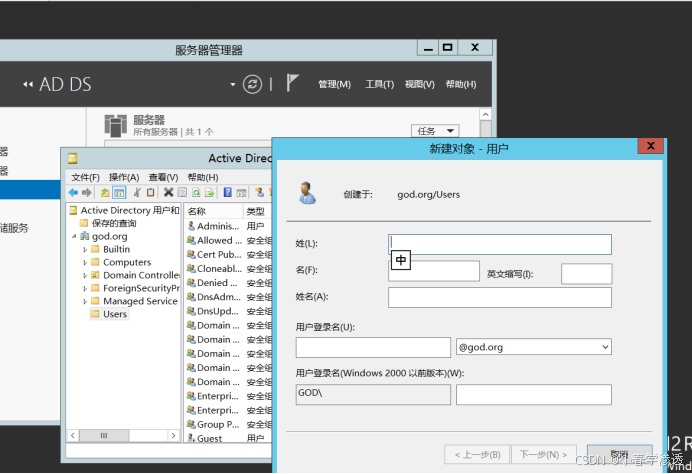Sort list by 类型 column header
This screenshot has width=692, height=474.
[257, 211]
